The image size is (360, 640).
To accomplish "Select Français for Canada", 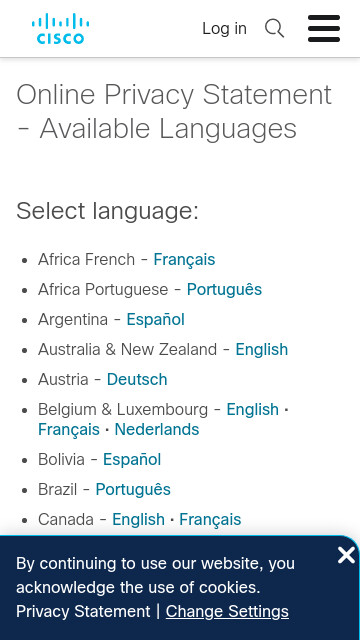I will (210, 520).
